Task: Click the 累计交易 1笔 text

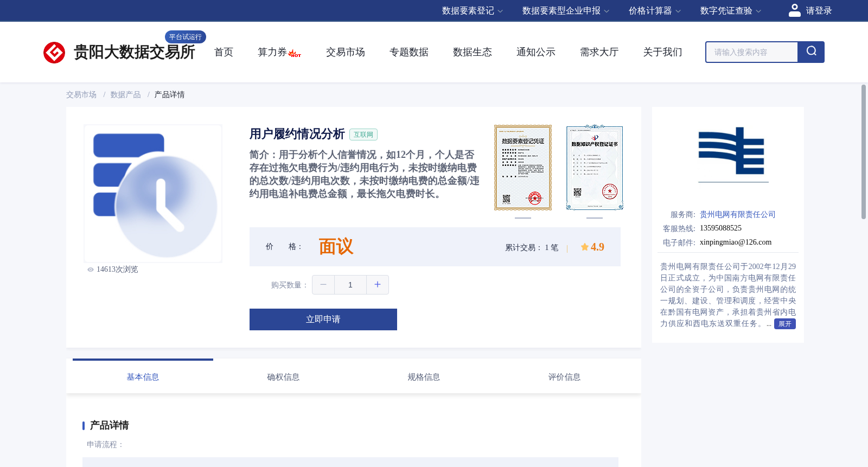Action: click(x=532, y=248)
